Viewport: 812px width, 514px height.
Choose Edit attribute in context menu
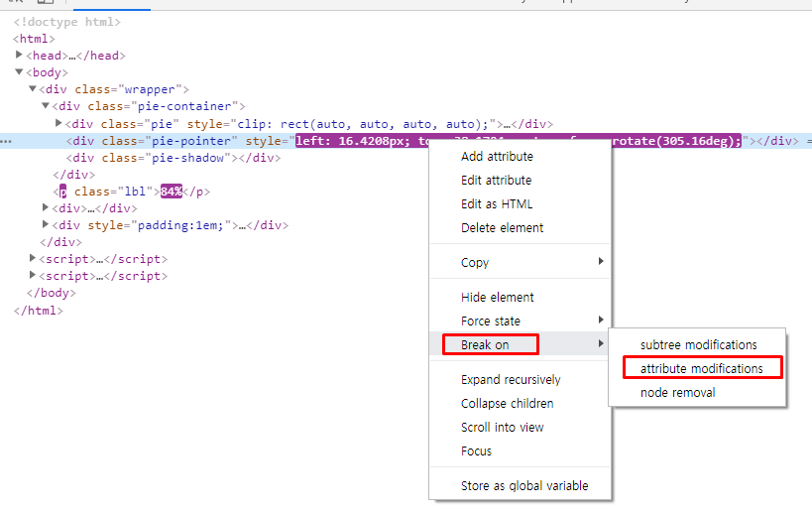point(520,181)
